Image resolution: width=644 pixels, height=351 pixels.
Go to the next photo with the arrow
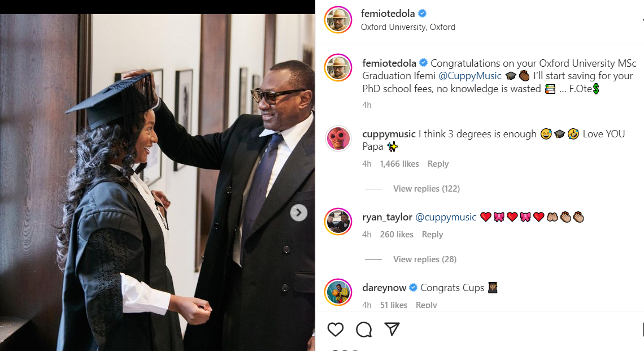click(x=299, y=213)
